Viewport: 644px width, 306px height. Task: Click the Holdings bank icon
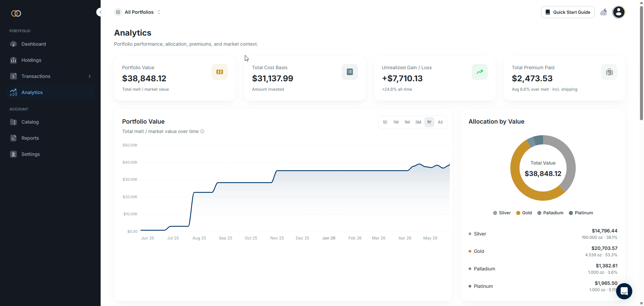point(13,60)
